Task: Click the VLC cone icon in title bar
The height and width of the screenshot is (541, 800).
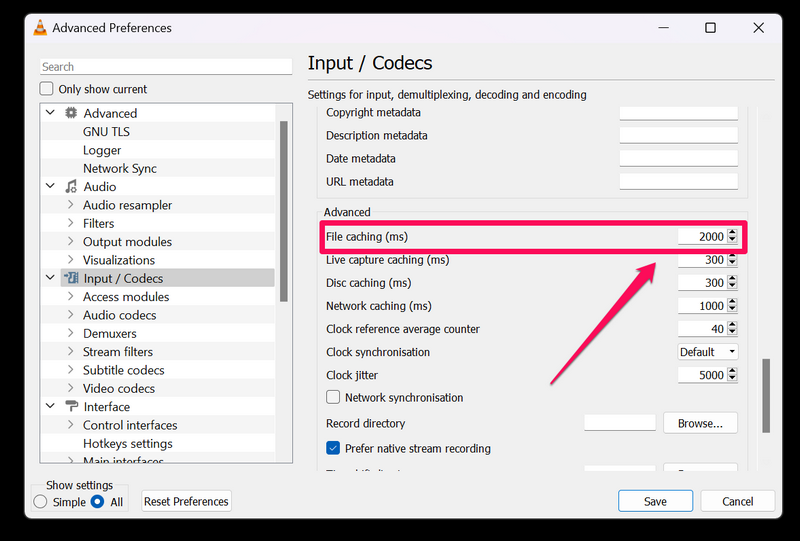Action: tap(40, 28)
